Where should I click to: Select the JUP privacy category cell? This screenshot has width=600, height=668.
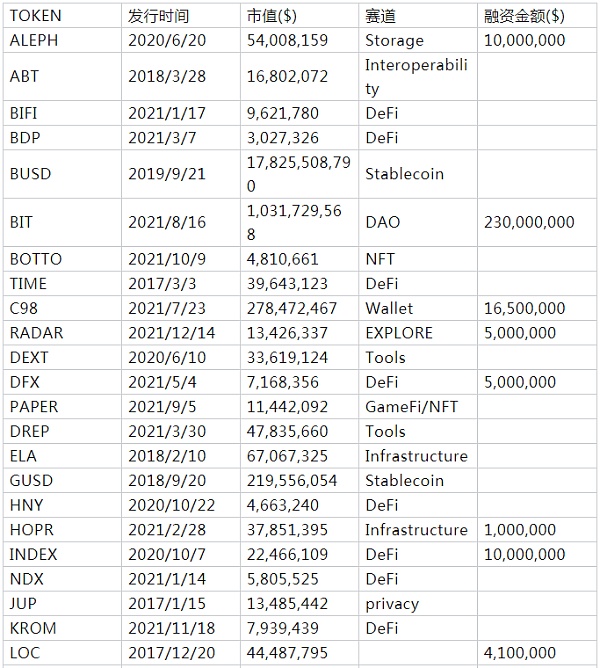pyautogui.click(x=392, y=604)
